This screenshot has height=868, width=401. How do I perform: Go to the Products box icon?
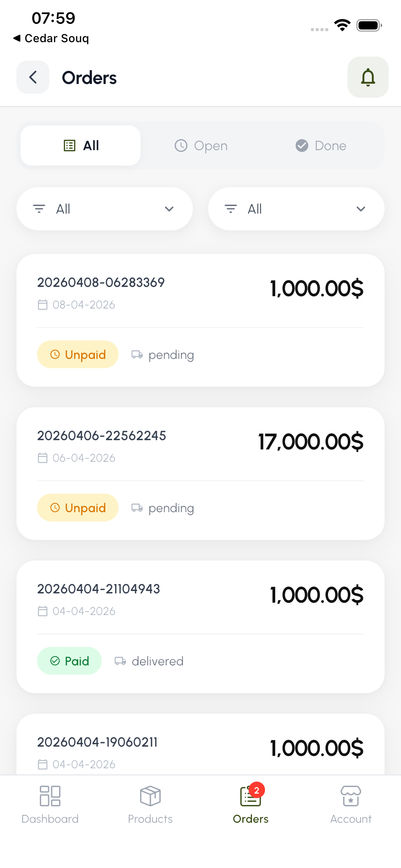click(150, 796)
